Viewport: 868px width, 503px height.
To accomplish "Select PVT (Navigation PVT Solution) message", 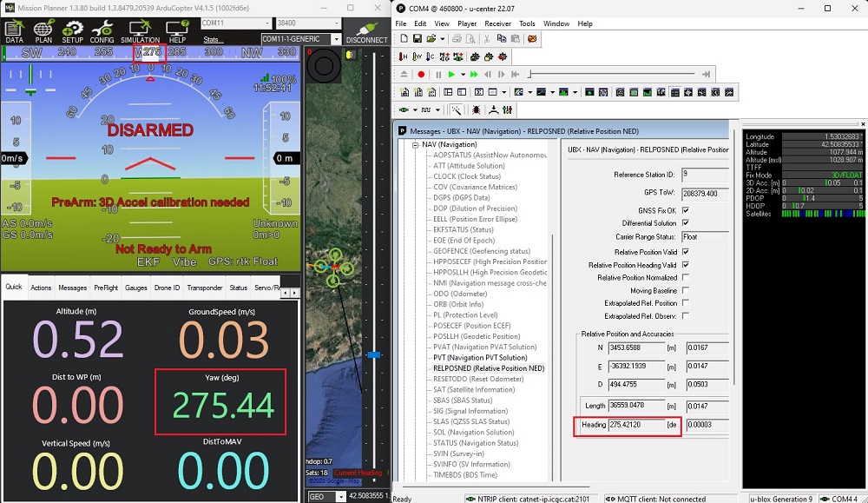I will (x=480, y=357).
